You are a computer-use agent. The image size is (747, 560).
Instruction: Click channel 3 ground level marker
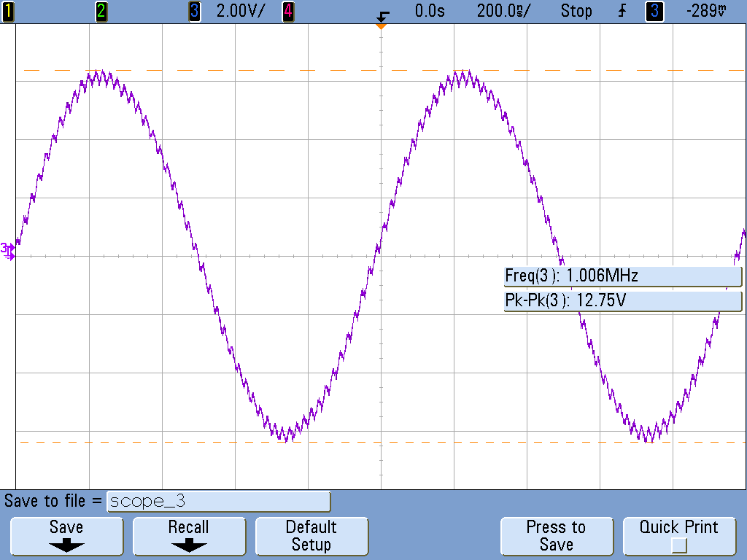point(7,251)
